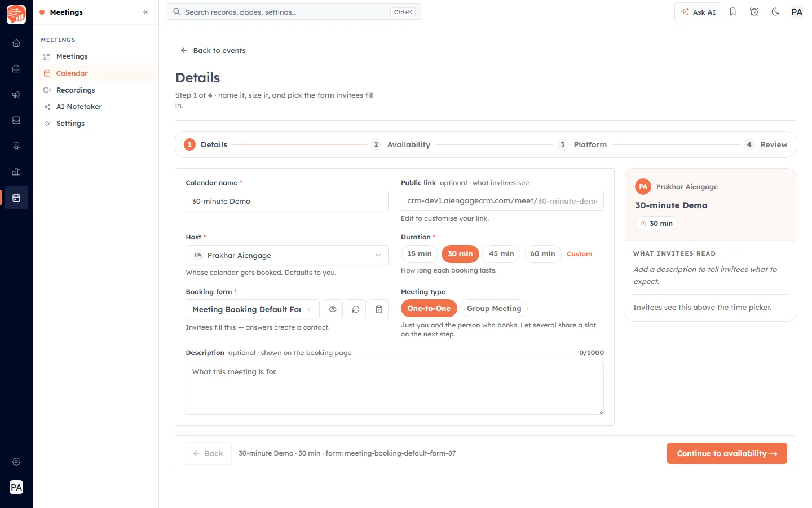812x508 pixels.
Task: Click the bookmark icon in the top bar
Action: pos(732,12)
